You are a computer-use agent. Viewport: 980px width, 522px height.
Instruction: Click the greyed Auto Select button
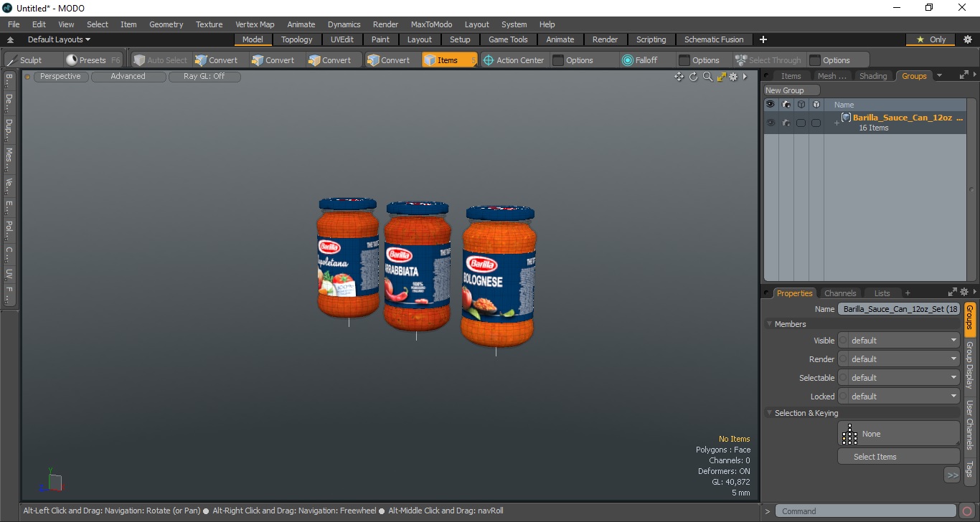pos(160,60)
